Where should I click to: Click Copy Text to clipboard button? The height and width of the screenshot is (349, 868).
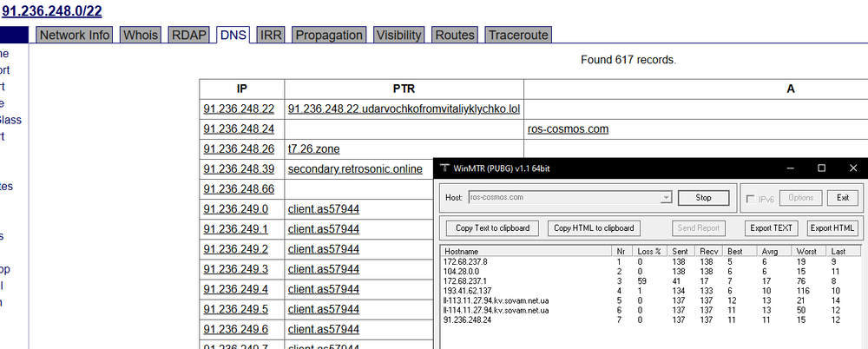[x=493, y=228]
